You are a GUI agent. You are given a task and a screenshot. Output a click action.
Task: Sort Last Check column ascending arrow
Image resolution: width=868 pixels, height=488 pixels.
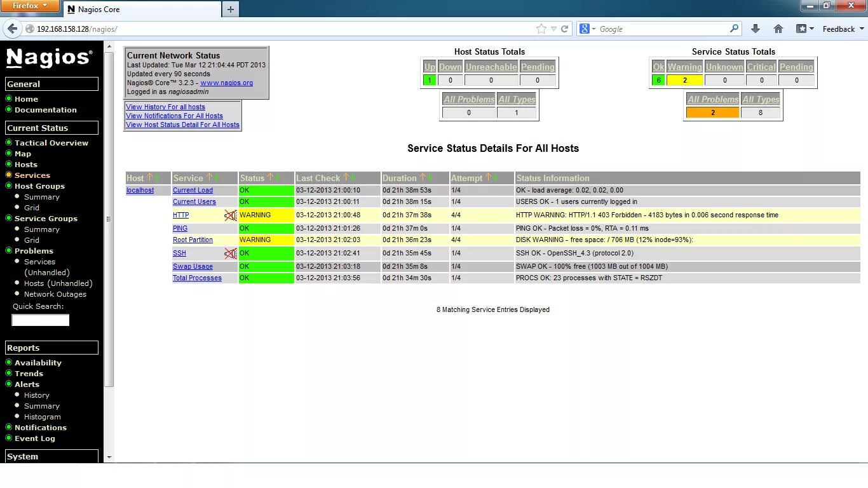[346, 177]
